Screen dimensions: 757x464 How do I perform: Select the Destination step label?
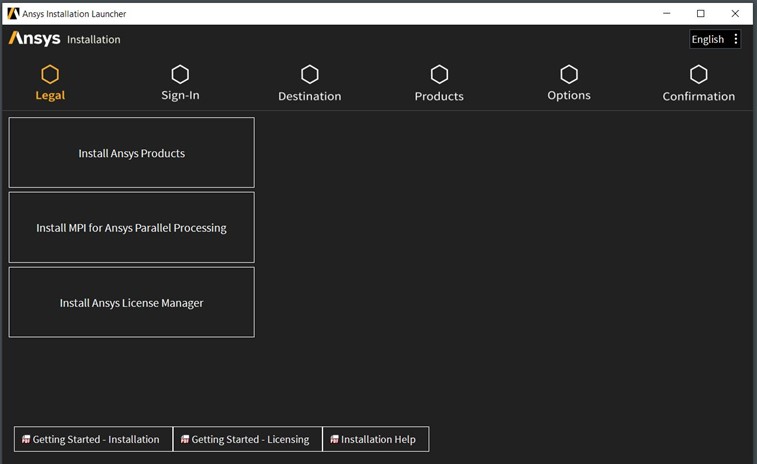tap(309, 96)
